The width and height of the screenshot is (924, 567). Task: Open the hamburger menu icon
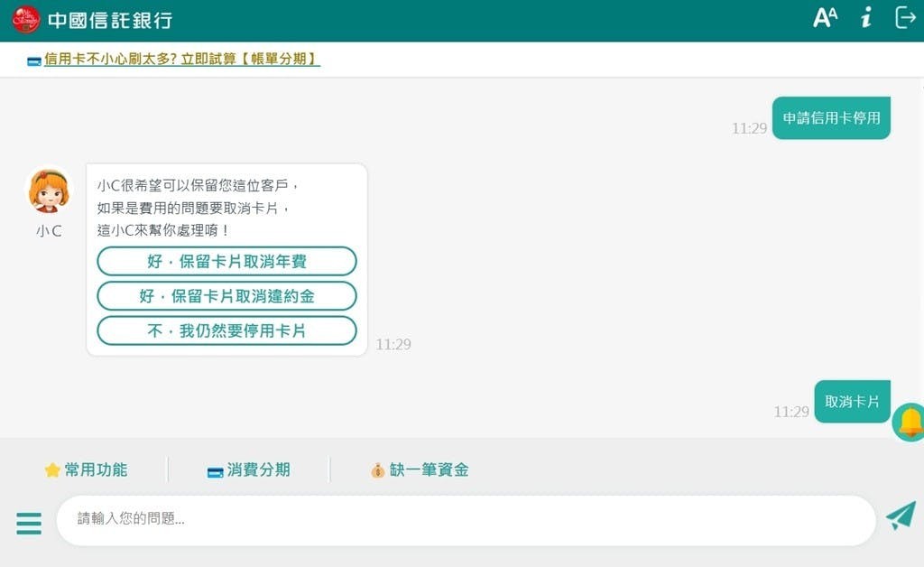point(29,524)
